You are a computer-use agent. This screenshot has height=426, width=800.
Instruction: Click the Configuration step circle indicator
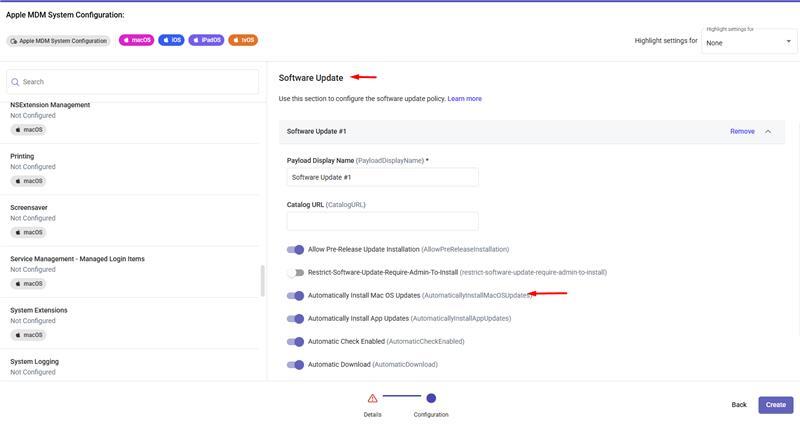(x=431, y=398)
